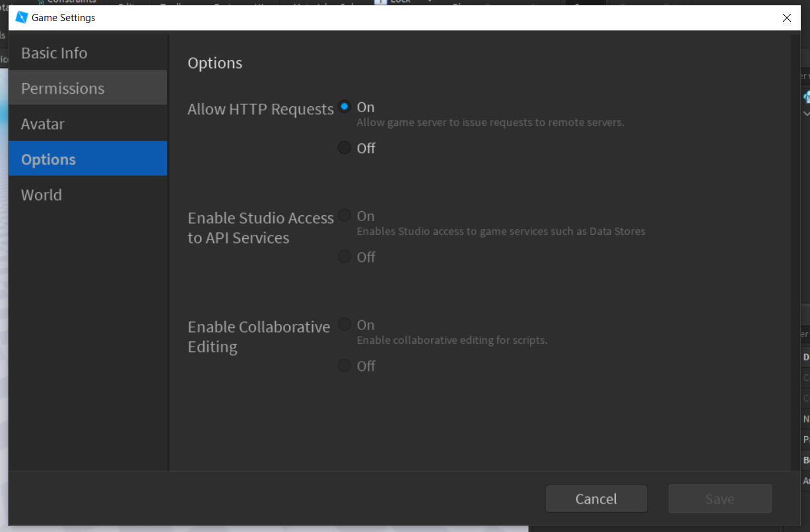The height and width of the screenshot is (532, 810).
Task: Click the Cancel button
Action: (x=595, y=498)
